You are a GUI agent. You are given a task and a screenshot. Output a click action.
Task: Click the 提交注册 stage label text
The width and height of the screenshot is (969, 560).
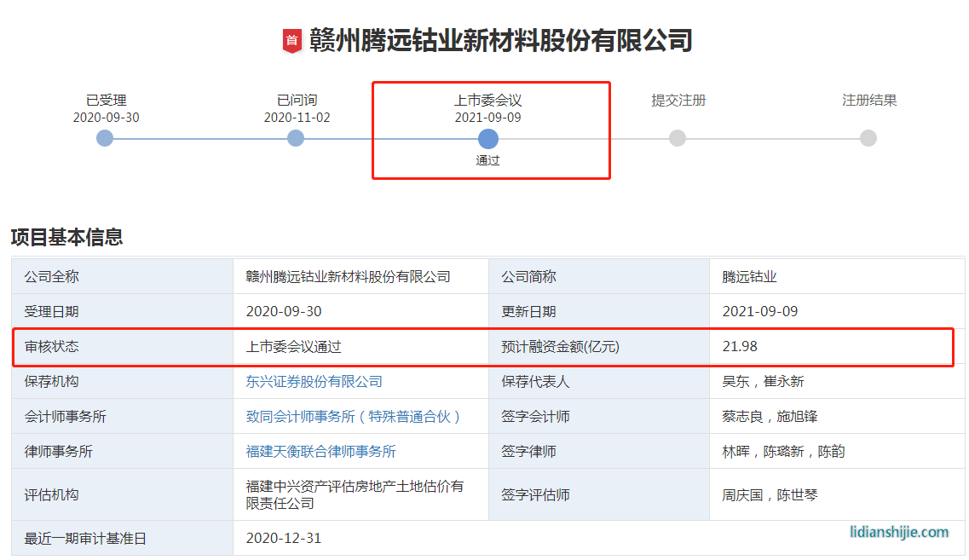pyautogui.click(x=678, y=101)
